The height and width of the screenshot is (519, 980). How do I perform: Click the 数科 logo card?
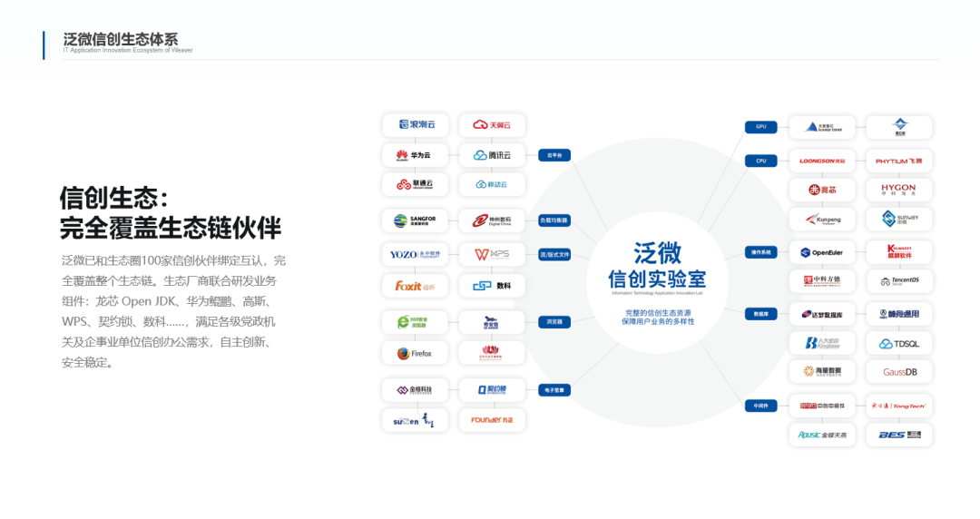[x=492, y=286]
